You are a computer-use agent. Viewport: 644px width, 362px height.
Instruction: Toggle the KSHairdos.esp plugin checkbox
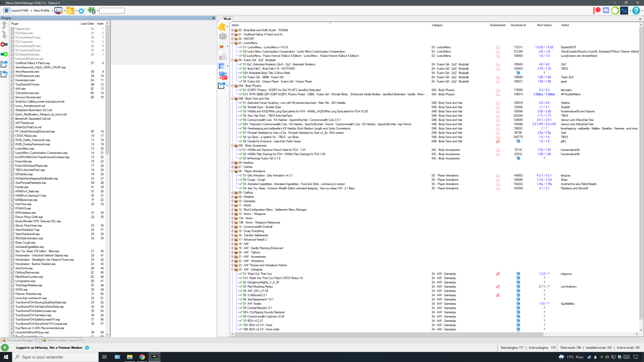(12, 174)
